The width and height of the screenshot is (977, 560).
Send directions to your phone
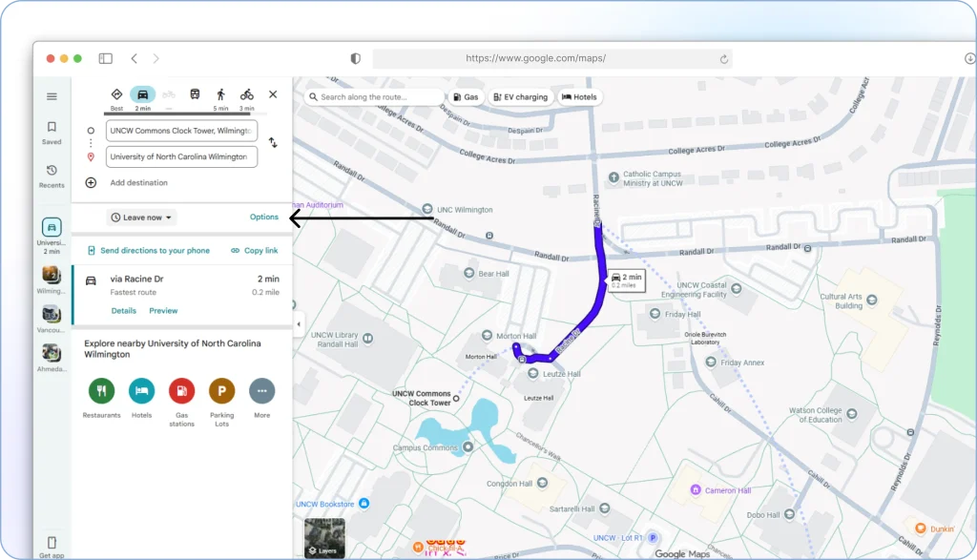pyautogui.click(x=148, y=250)
